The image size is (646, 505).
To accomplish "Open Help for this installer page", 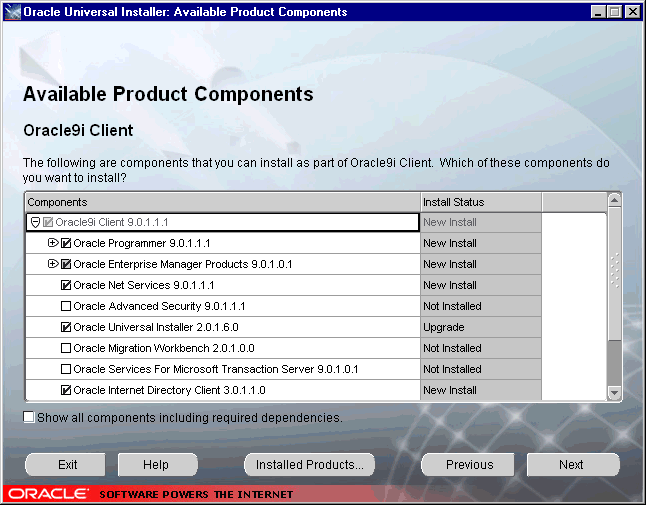I will [x=157, y=465].
